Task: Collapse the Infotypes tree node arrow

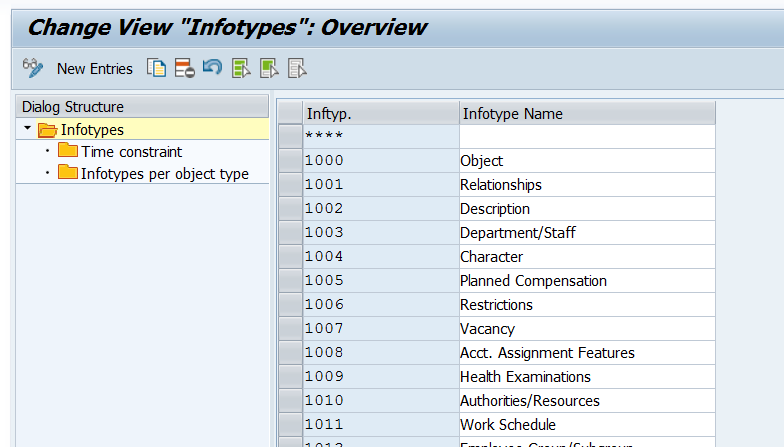Action: point(28,129)
